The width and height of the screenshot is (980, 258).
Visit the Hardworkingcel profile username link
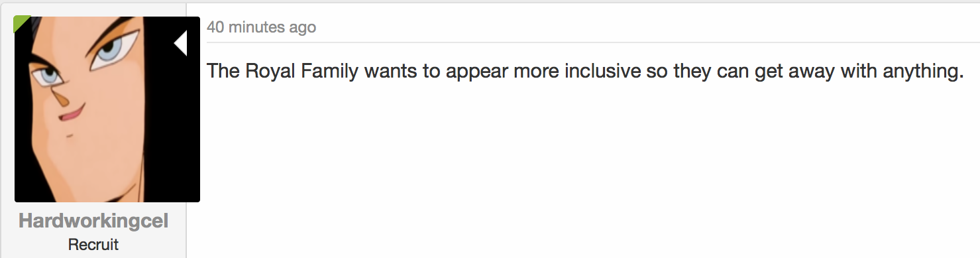[93, 221]
